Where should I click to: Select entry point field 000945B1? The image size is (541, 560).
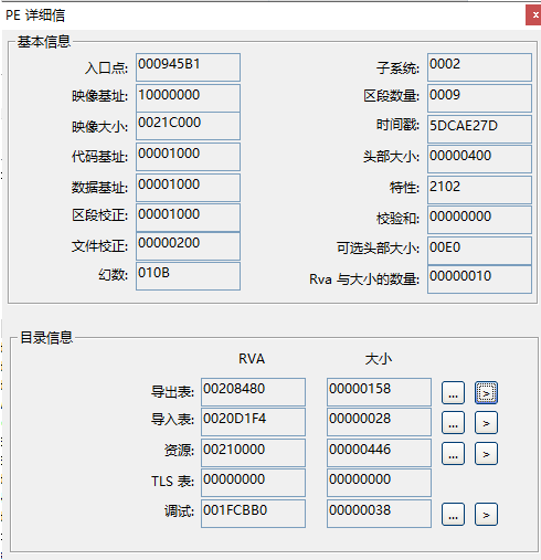(188, 68)
